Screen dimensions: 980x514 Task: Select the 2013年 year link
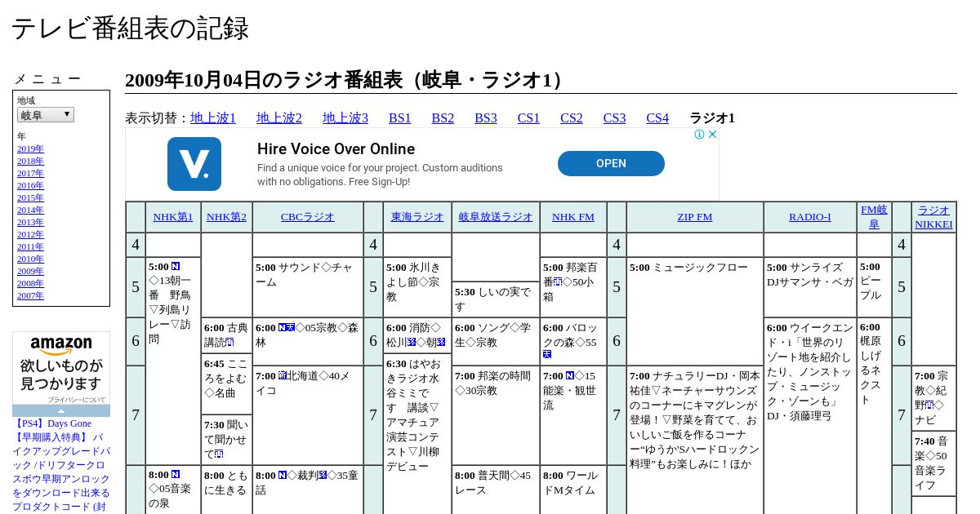(30, 222)
